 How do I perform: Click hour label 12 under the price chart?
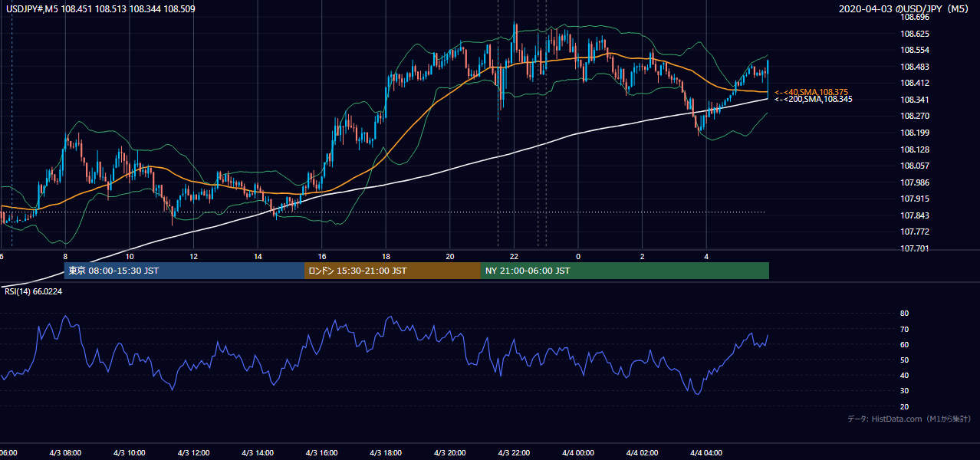[193, 256]
